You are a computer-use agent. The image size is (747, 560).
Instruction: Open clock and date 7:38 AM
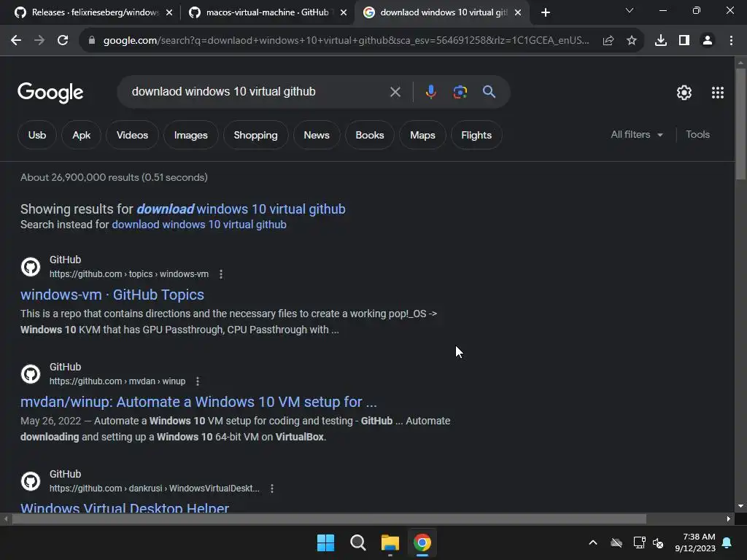tap(695, 542)
